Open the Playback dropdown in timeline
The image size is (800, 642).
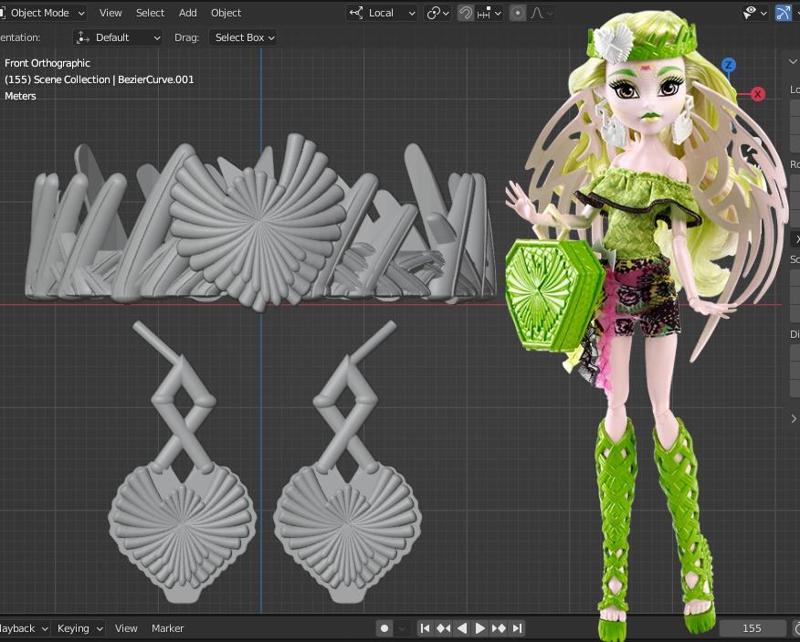coord(23,628)
